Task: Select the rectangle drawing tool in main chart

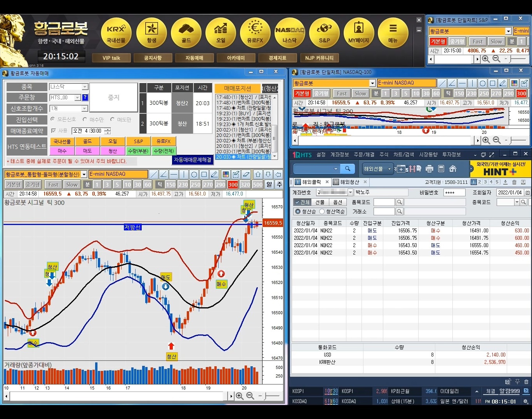Action: coord(204,174)
